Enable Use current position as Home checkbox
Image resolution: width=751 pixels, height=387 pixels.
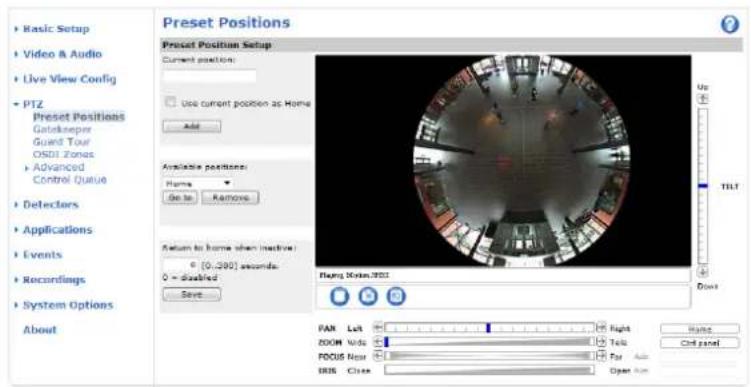pyautogui.click(x=170, y=102)
